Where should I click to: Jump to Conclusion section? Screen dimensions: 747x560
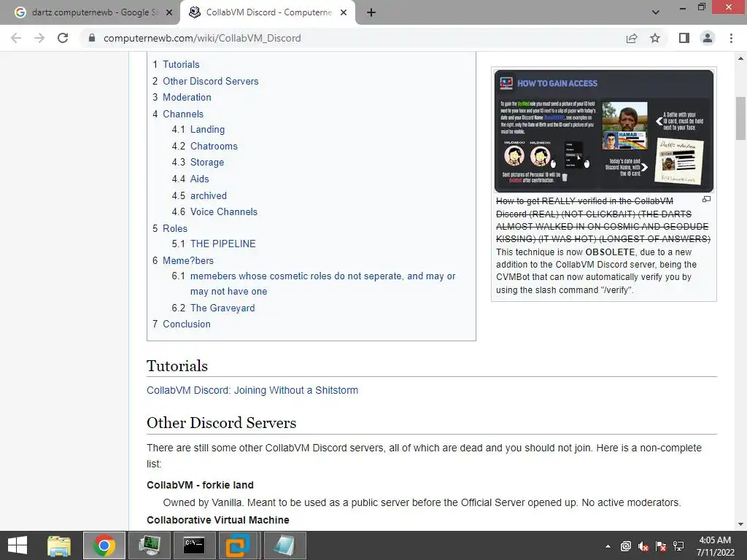point(187,324)
